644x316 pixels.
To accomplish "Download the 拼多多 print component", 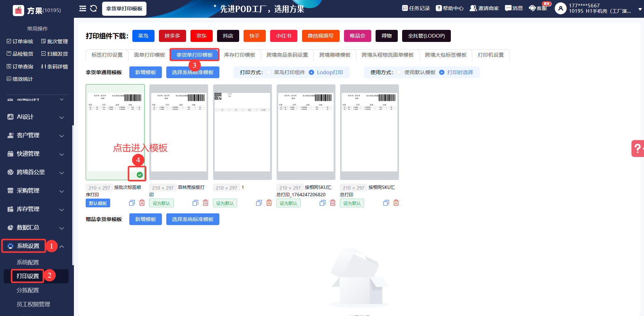I will (x=172, y=36).
